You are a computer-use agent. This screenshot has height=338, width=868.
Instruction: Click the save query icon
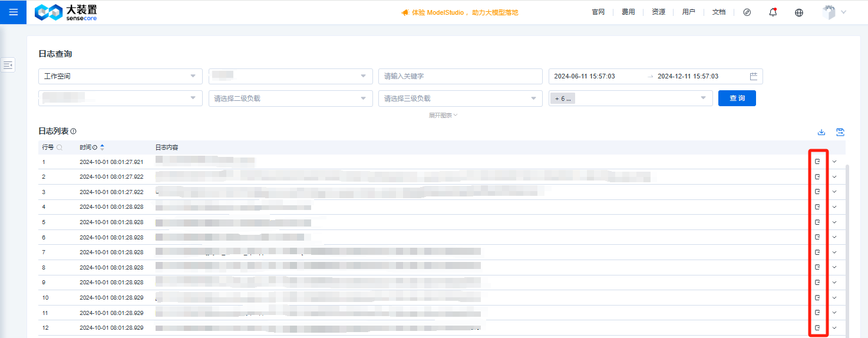pos(840,132)
